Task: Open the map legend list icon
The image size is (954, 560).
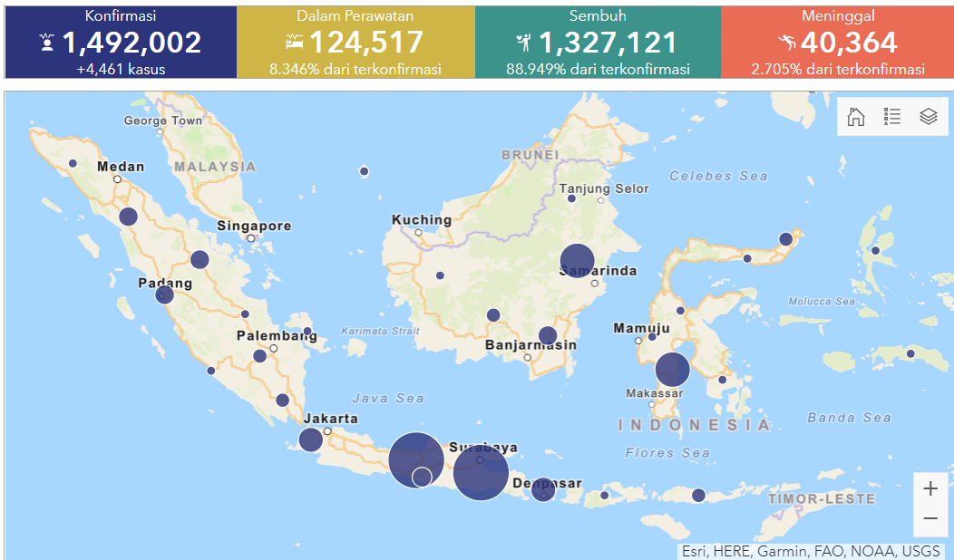Action: [x=891, y=117]
